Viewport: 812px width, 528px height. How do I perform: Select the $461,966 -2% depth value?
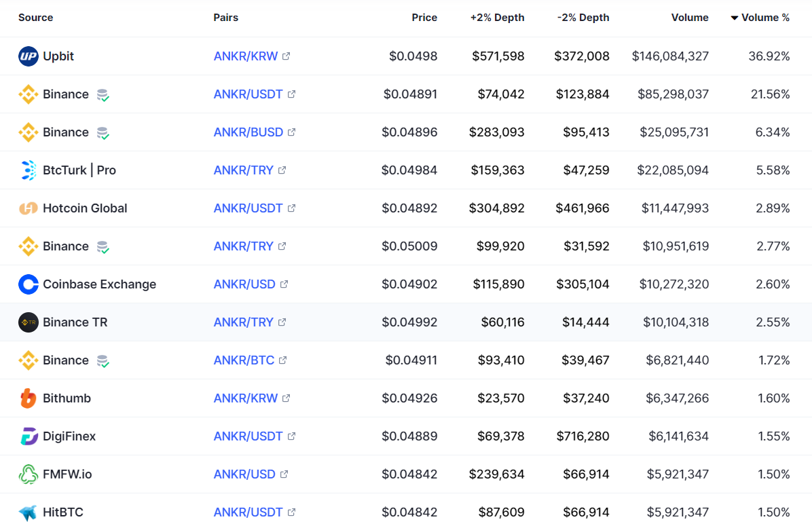(x=582, y=208)
